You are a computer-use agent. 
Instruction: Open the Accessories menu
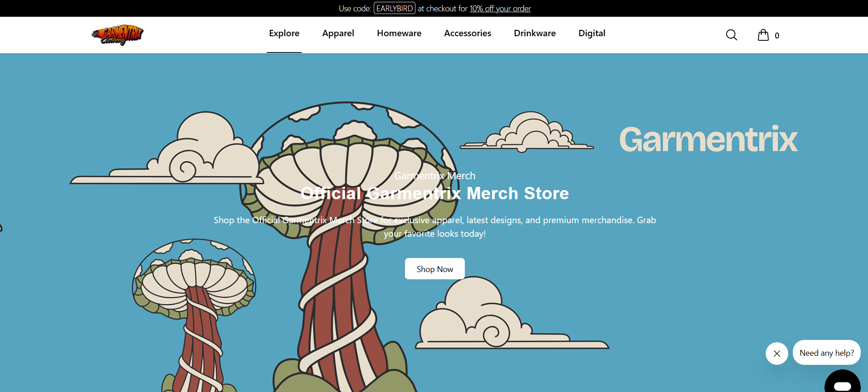pos(467,33)
